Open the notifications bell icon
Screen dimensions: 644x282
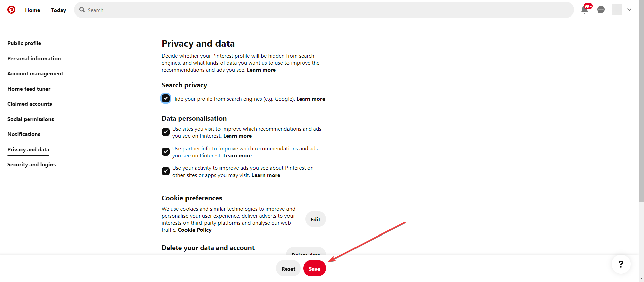(585, 10)
